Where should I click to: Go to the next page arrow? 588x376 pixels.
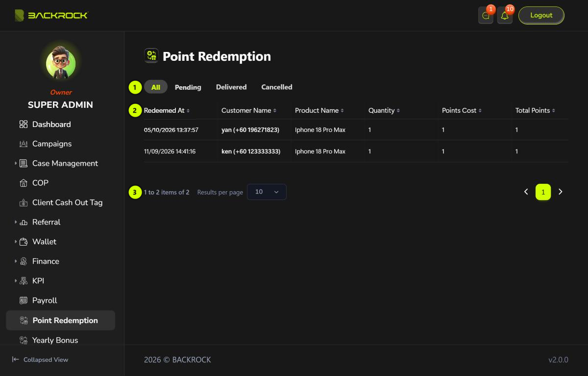pyautogui.click(x=561, y=192)
